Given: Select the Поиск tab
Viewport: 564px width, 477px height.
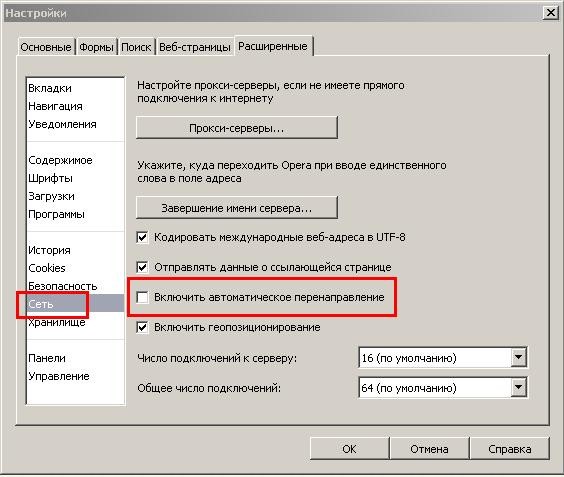Looking at the screenshot, I should pos(136,47).
